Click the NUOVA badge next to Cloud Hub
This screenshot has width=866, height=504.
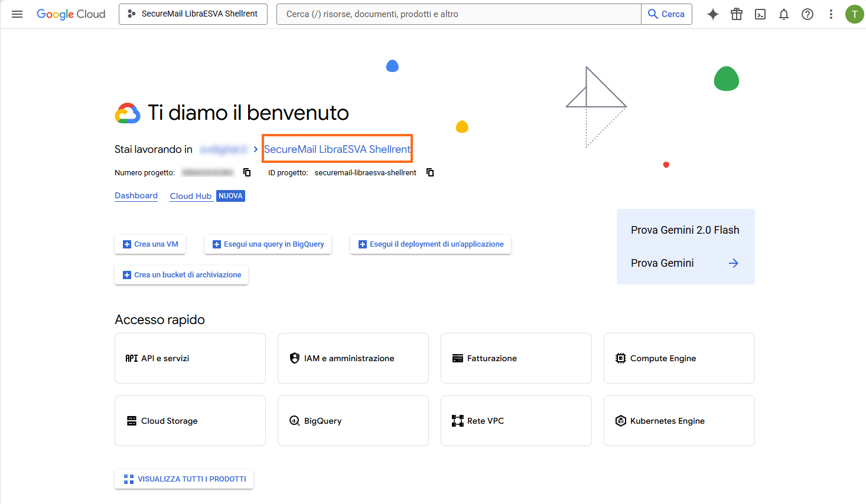coord(230,196)
